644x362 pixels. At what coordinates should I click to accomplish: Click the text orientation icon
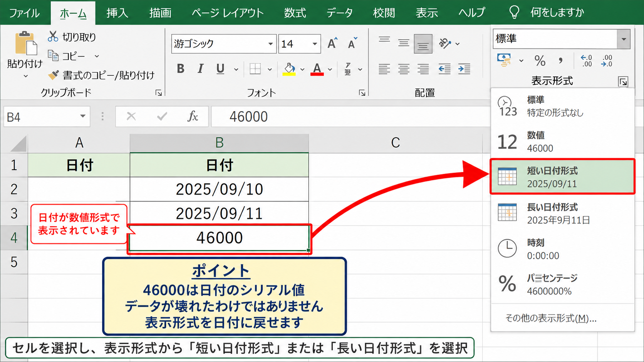tap(445, 43)
